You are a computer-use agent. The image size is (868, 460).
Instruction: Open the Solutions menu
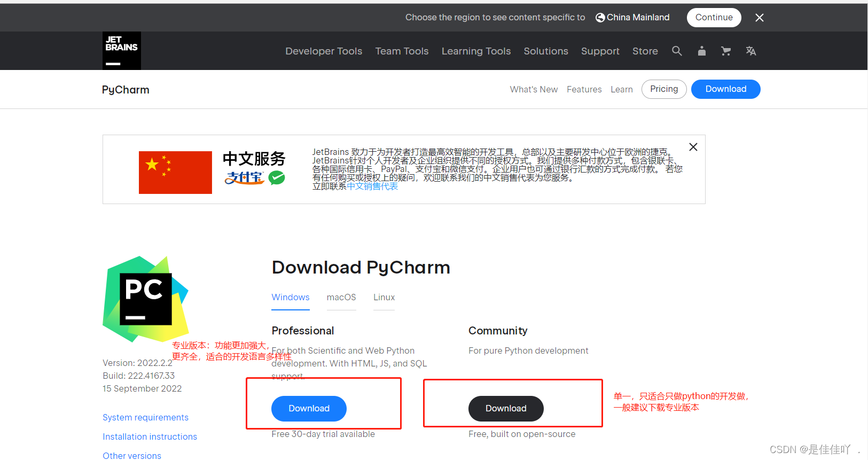(546, 51)
